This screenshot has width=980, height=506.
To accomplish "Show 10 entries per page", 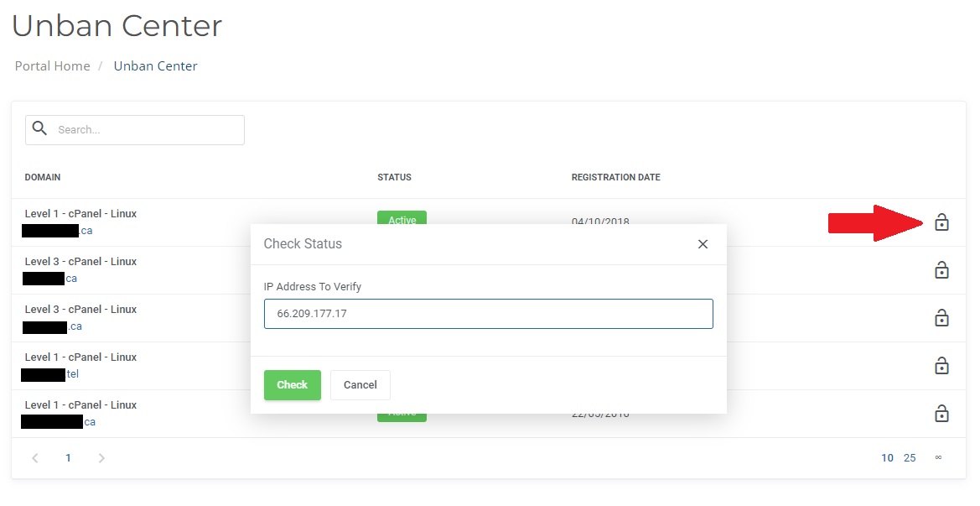I will (888, 458).
